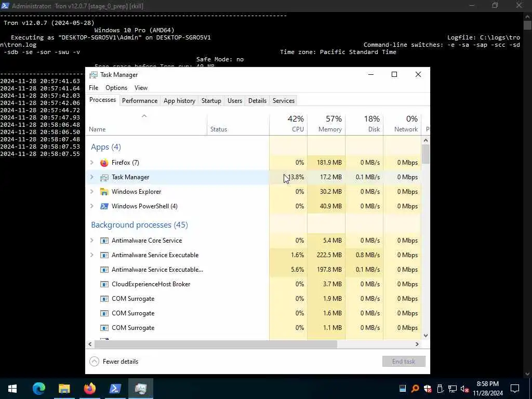Select the COM Surrogate row using 1.6 MB
The image size is (532, 399).
coord(254,313)
